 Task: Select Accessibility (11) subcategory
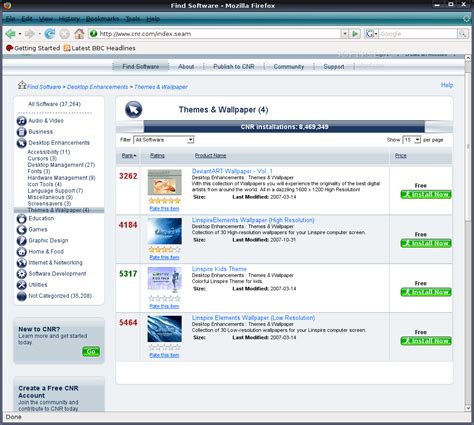pos(49,152)
